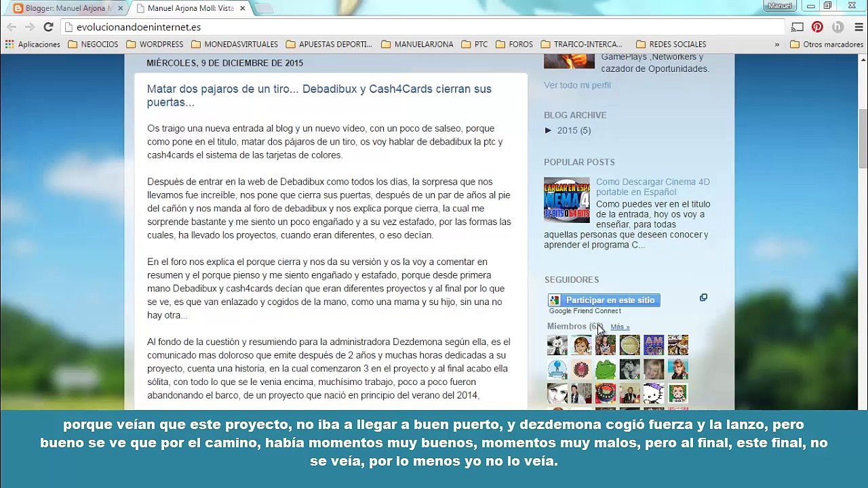Screen dimensions: 868x488
Task: Click the food platter follower avatar
Action: pos(677,345)
